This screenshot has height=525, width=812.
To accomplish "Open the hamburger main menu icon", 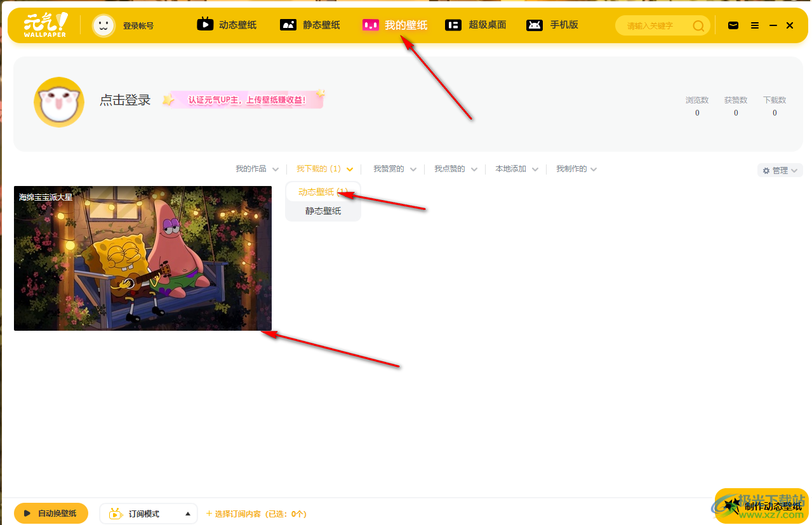I will click(x=754, y=25).
